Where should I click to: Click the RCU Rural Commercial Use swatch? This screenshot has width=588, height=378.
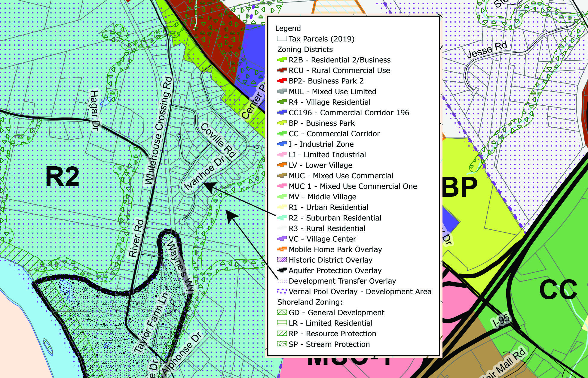tap(282, 70)
